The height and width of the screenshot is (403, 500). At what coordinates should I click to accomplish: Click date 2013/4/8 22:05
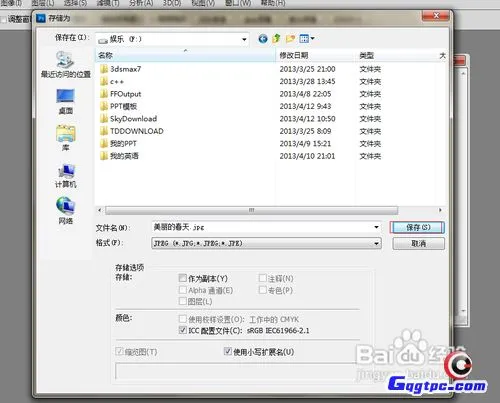[x=305, y=94]
